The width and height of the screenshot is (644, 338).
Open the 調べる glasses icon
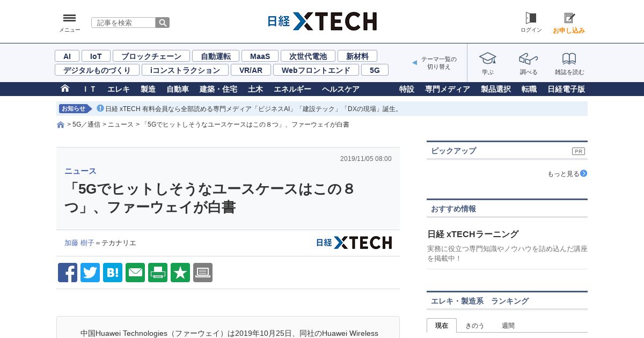click(x=528, y=58)
